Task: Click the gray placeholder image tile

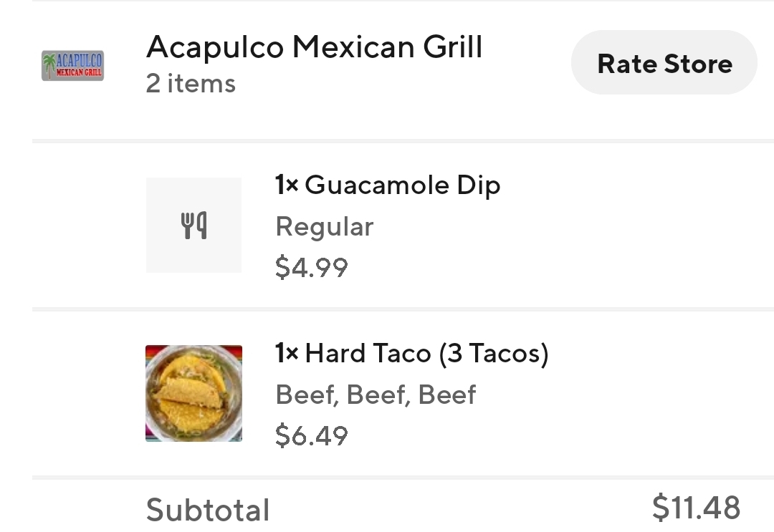Action: [x=193, y=225]
